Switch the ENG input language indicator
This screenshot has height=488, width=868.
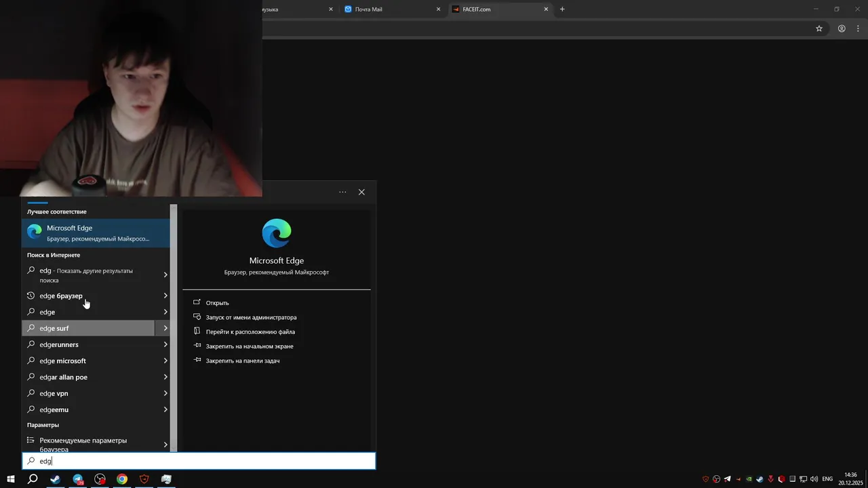[x=827, y=479]
